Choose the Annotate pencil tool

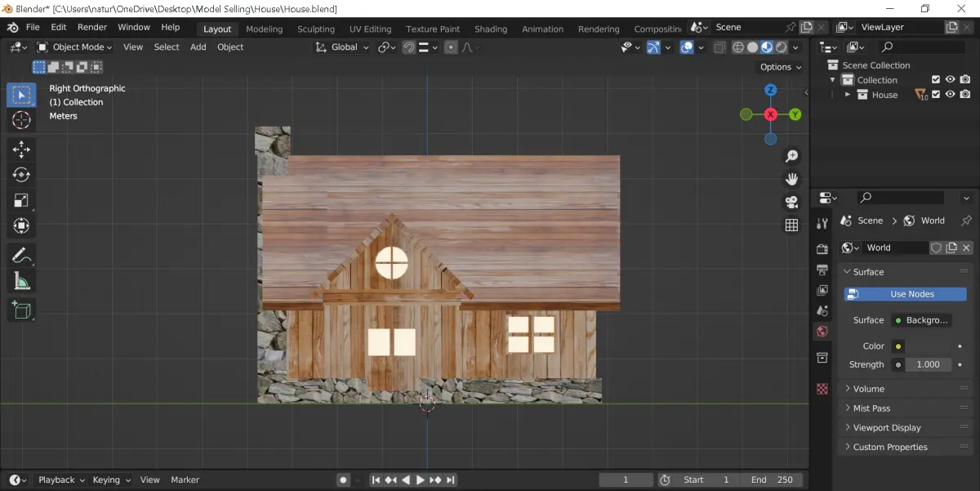click(x=21, y=255)
